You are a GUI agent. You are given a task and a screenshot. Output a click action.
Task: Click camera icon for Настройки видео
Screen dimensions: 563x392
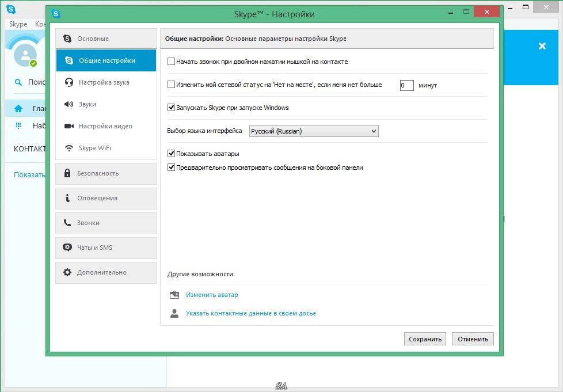[69, 126]
